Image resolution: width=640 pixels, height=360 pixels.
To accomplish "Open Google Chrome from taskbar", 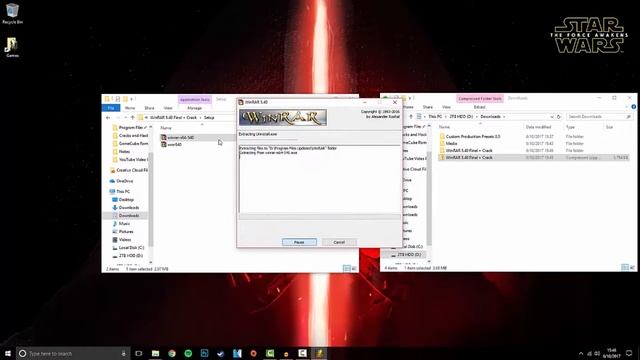I will tap(172, 353).
